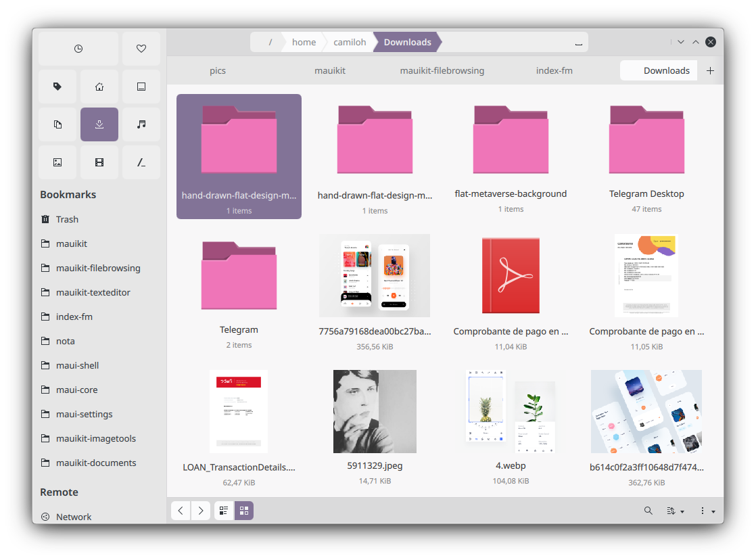The image size is (756, 560).
Task: Go back with the previous arrow
Action: (181, 511)
